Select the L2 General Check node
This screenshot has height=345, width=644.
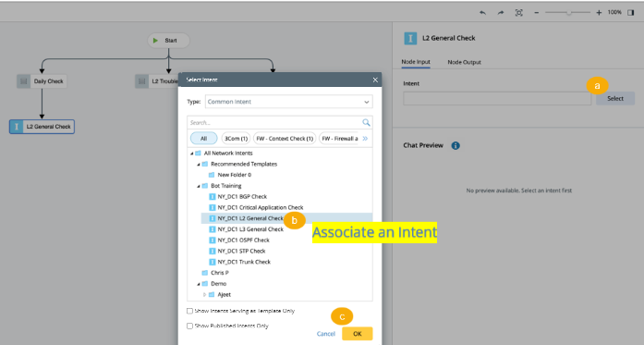42,127
